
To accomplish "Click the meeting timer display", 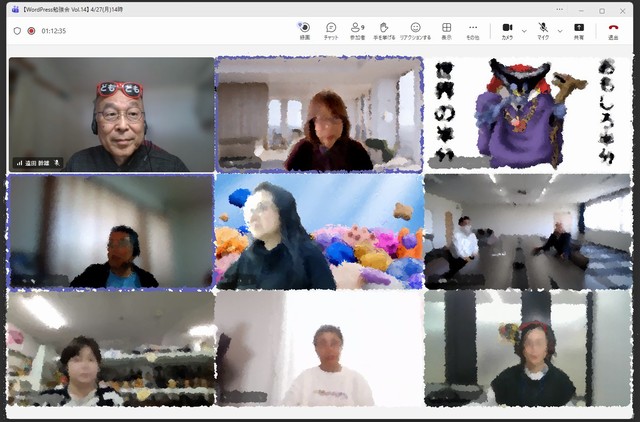I will pos(54,31).
